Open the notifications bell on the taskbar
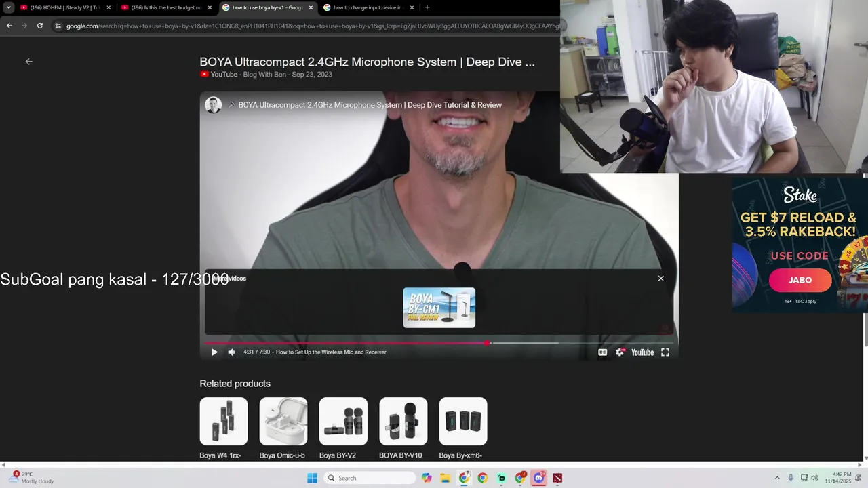The width and height of the screenshot is (868, 488). (x=859, y=478)
